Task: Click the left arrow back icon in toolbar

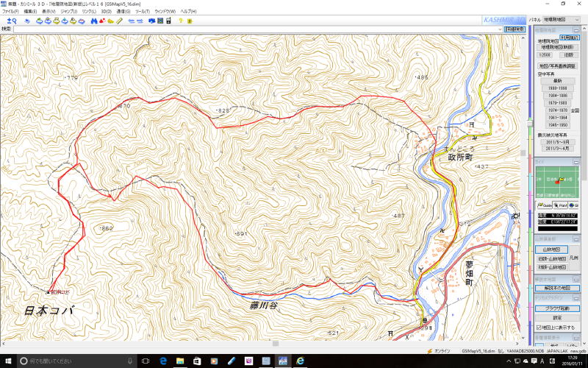Action: pyautogui.click(x=130, y=21)
